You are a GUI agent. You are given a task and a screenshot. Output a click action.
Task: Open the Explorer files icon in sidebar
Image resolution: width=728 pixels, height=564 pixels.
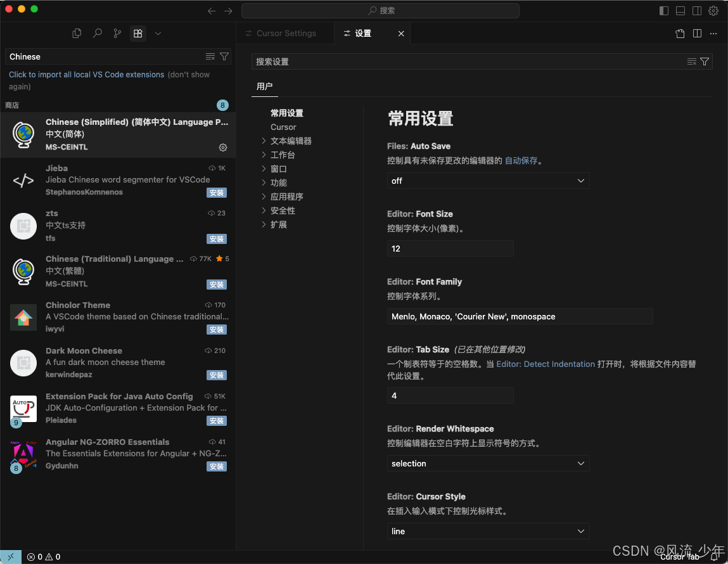click(77, 34)
